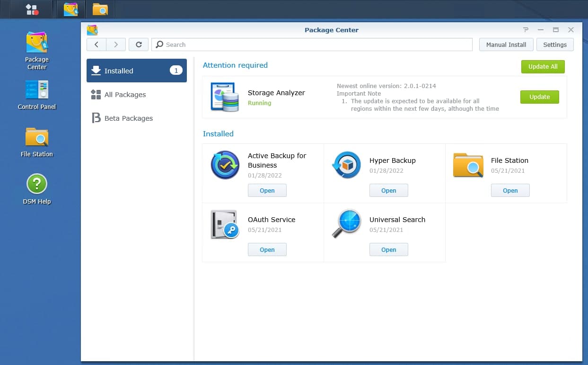Click the Universal Search title text

point(397,220)
